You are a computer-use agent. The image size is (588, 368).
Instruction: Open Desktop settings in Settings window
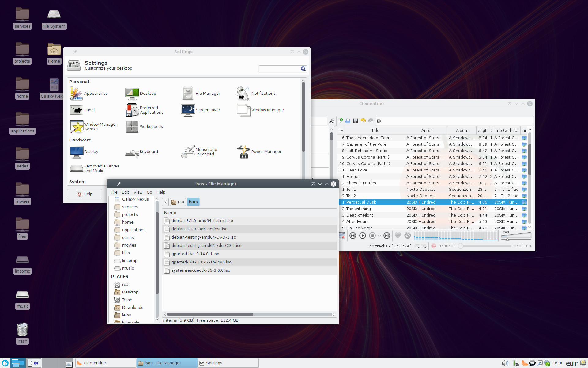coord(141,94)
